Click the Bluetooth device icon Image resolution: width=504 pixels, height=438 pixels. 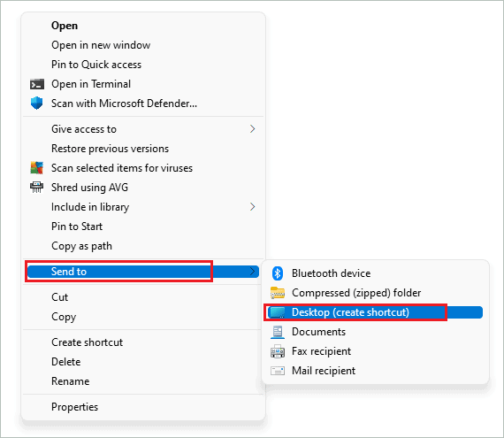(278, 273)
